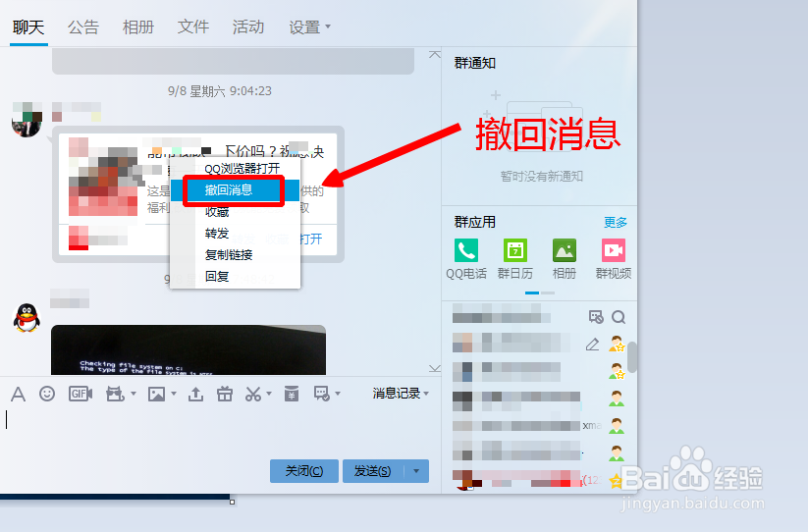Click the pencil edit icon in member list
The height and width of the screenshot is (532, 808).
[x=593, y=344]
